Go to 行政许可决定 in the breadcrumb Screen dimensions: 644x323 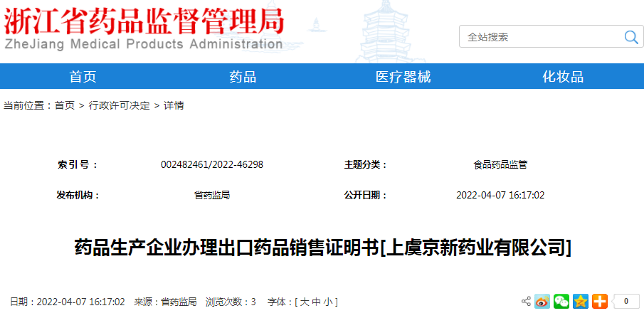coord(119,105)
